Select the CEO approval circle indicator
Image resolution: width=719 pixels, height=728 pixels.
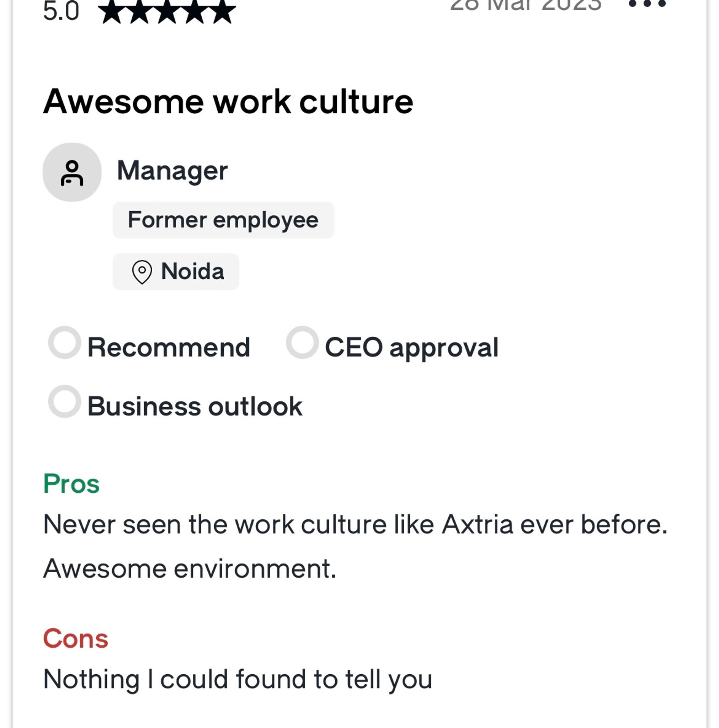coord(302,342)
